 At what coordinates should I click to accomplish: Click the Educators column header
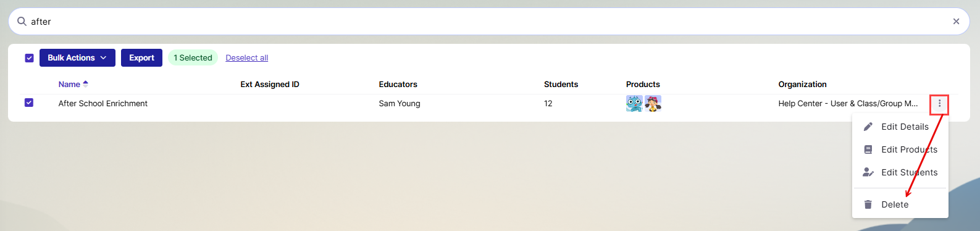point(398,84)
